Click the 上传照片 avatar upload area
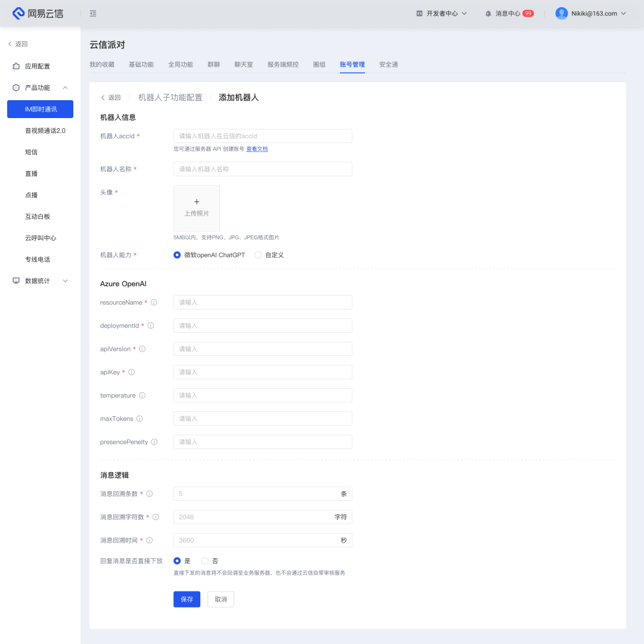This screenshot has width=644, height=644. click(x=197, y=208)
